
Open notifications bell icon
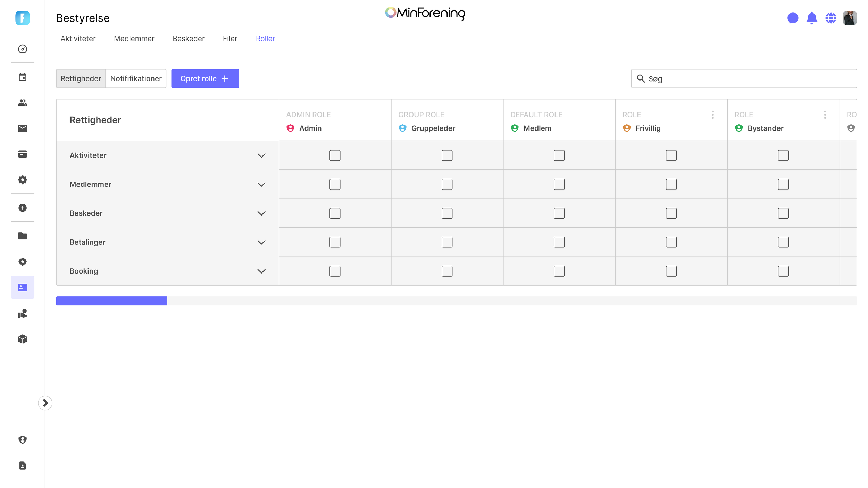click(x=812, y=18)
